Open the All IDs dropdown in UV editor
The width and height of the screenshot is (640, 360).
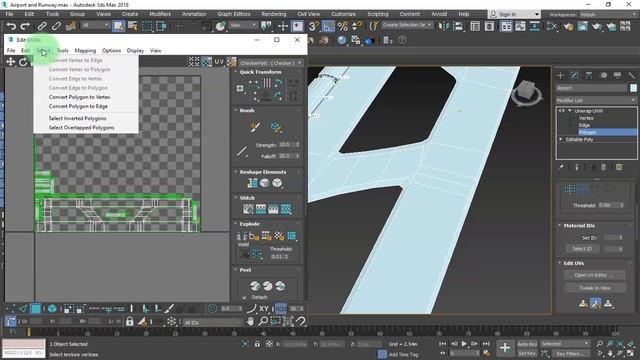pos(212,322)
